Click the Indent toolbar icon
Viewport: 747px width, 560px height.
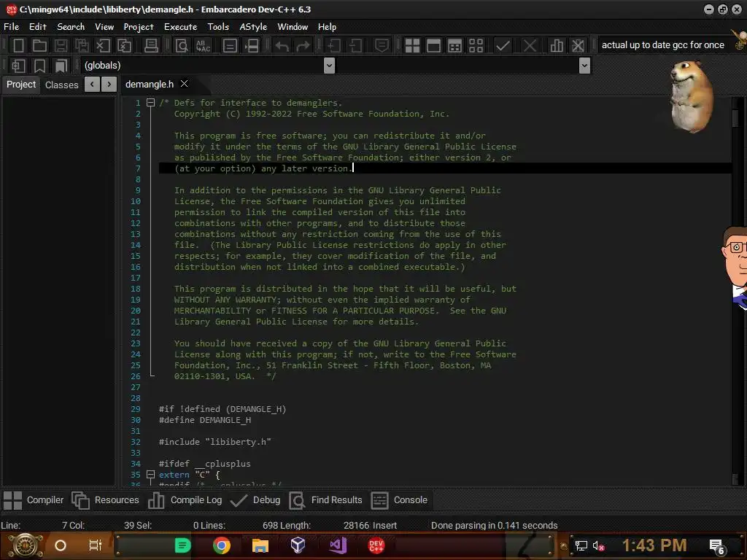(x=334, y=46)
